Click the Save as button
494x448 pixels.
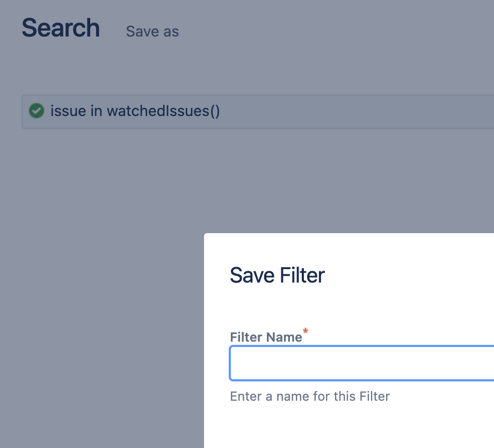click(152, 32)
